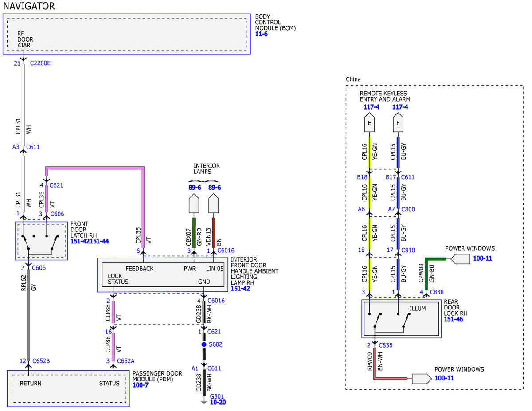The height and width of the screenshot is (411, 532).
Task: Select the S602 splice label
Action: point(215,344)
